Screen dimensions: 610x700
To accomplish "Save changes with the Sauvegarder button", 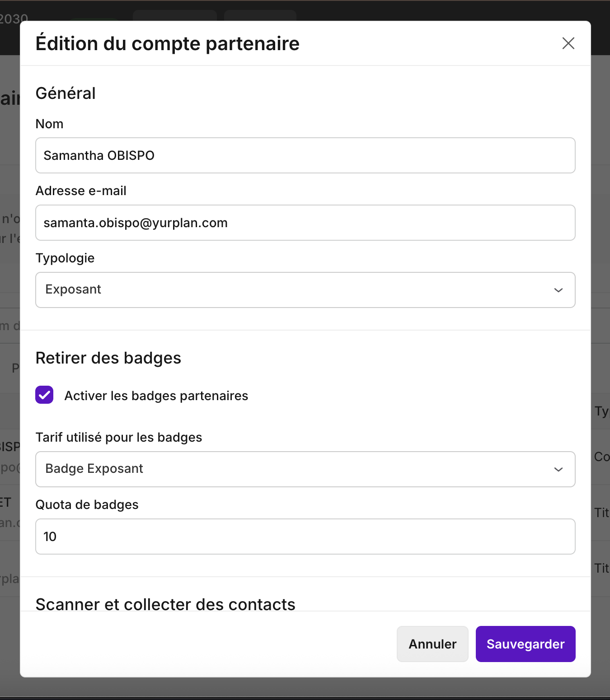I will tap(525, 644).
